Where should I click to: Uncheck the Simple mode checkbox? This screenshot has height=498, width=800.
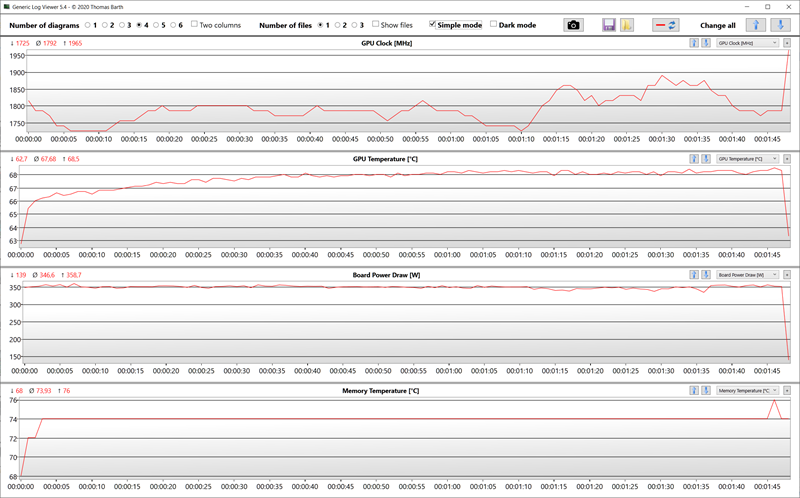click(x=433, y=24)
